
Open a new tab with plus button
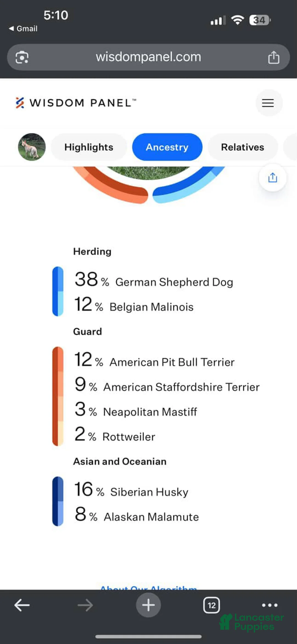148,605
